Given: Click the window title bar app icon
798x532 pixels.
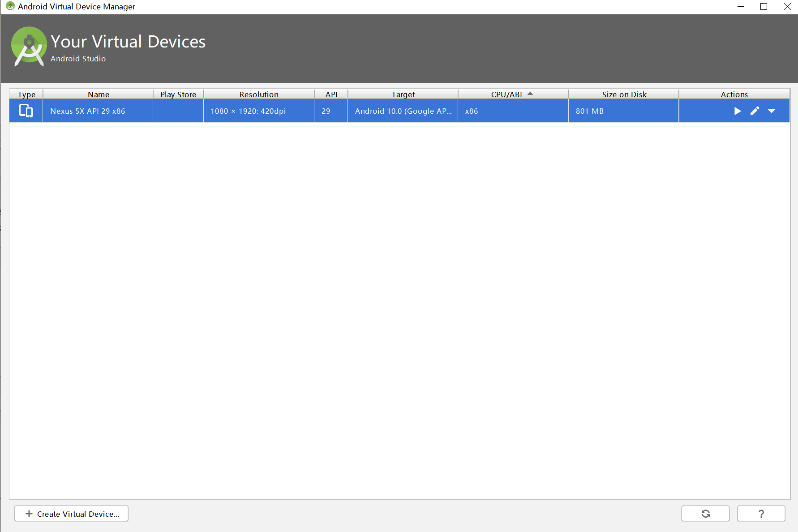Looking at the screenshot, I should pos(10,6).
